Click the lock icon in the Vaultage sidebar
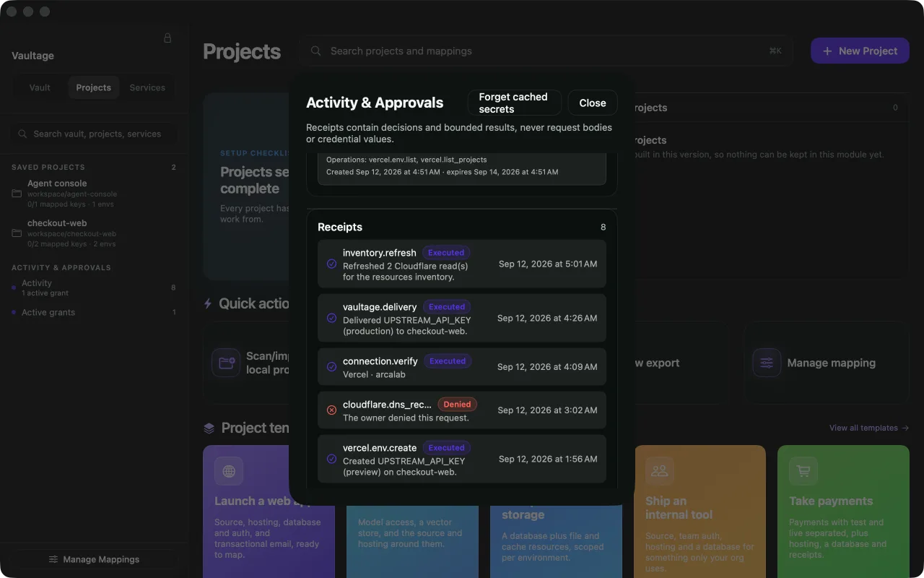This screenshot has height=578, width=924. (167, 38)
